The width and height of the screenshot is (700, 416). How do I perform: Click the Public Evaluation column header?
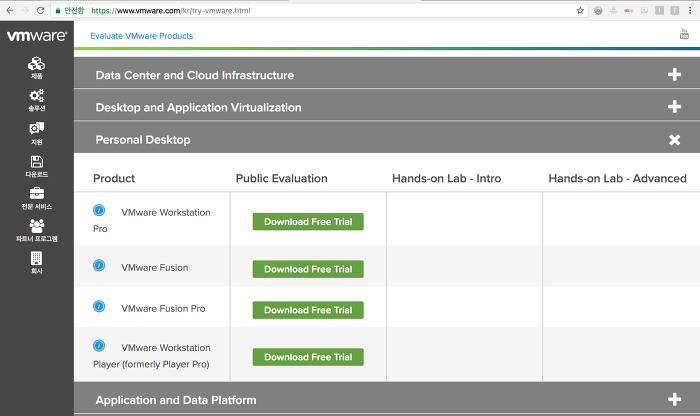[x=282, y=179]
